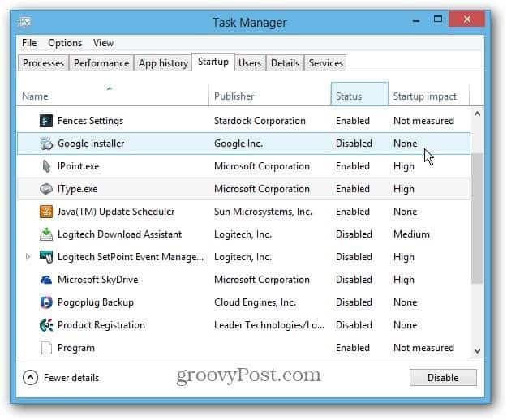Open the View menu
The width and height of the screenshot is (507, 420).
click(104, 43)
